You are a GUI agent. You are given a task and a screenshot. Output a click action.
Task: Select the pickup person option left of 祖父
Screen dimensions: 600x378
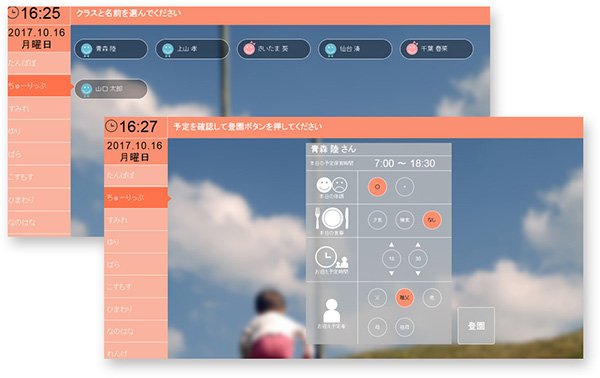377,298
